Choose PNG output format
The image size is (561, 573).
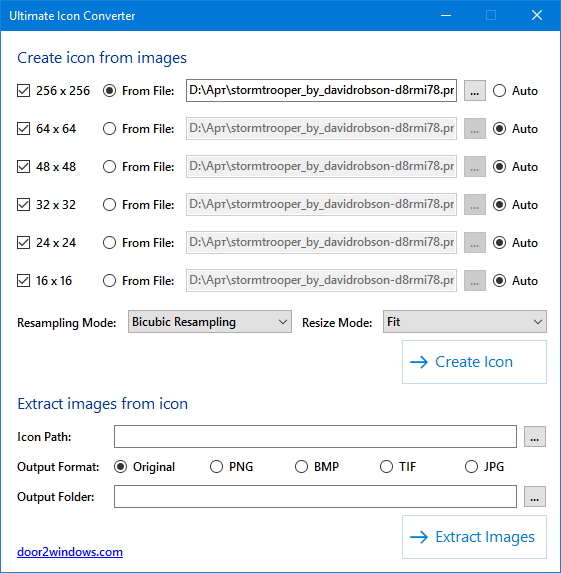[216, 467]
